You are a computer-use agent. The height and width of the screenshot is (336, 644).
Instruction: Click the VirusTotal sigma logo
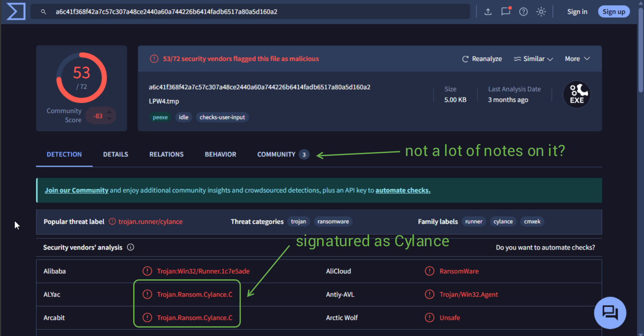[x=16, y=12]
